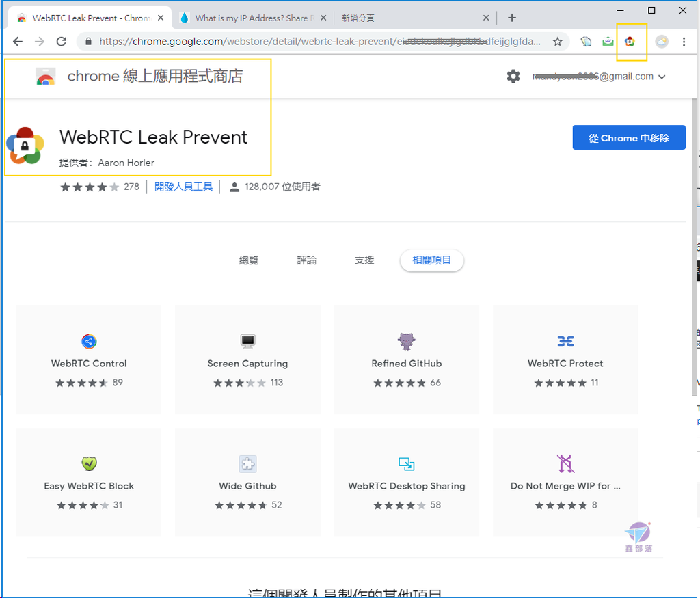
Task: Close the WebRTC Leak Prevent tab
Action: tap(161, 18)
